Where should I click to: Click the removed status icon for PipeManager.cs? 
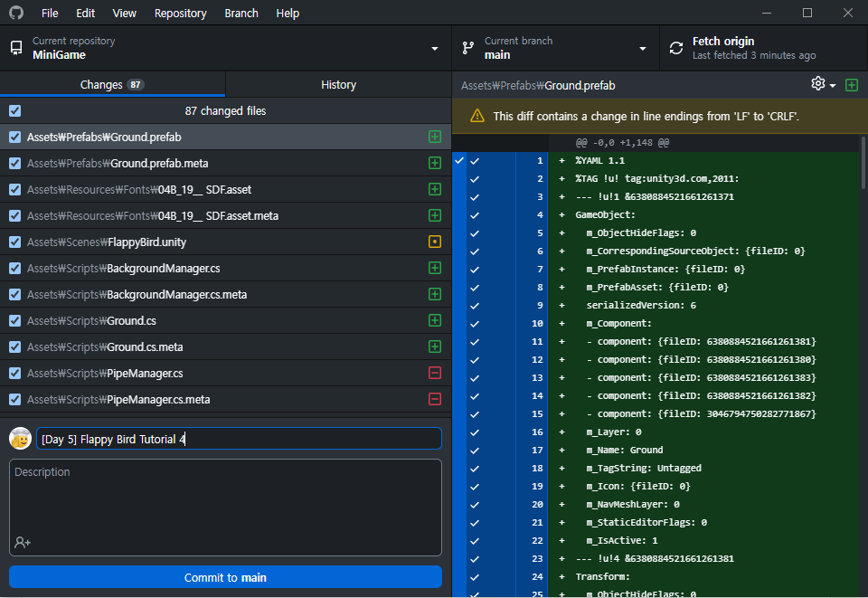point(435,374)
